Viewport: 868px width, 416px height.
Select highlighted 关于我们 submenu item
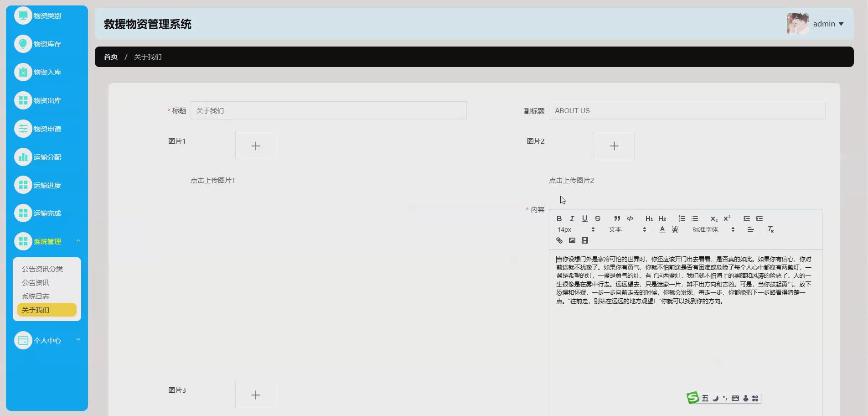[47, 310]
